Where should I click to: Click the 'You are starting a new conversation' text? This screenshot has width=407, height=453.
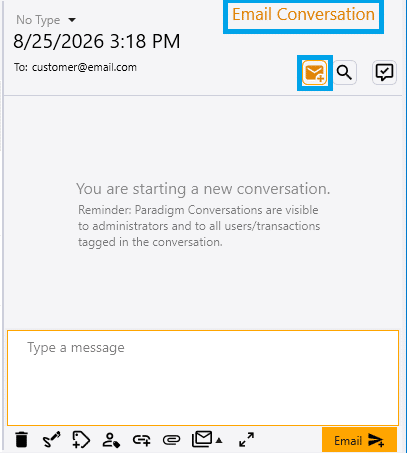coord(203,189)
